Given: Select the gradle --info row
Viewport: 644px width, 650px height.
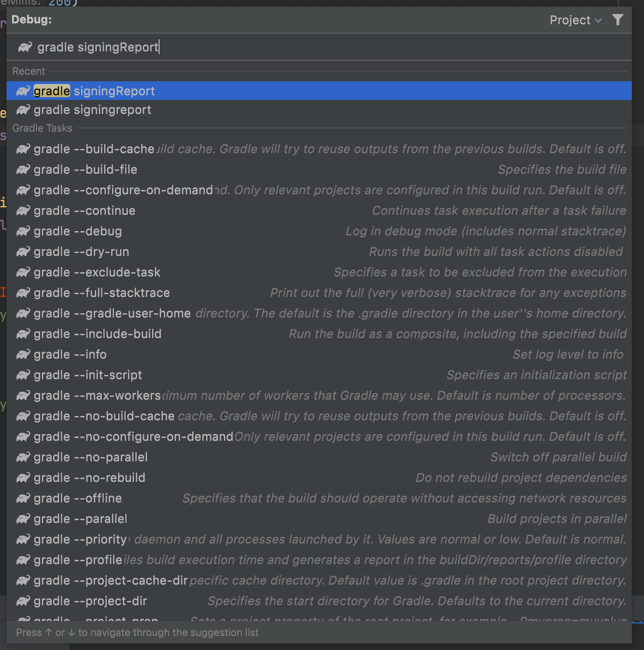Looking at the screenshot, I should point(319,354).
